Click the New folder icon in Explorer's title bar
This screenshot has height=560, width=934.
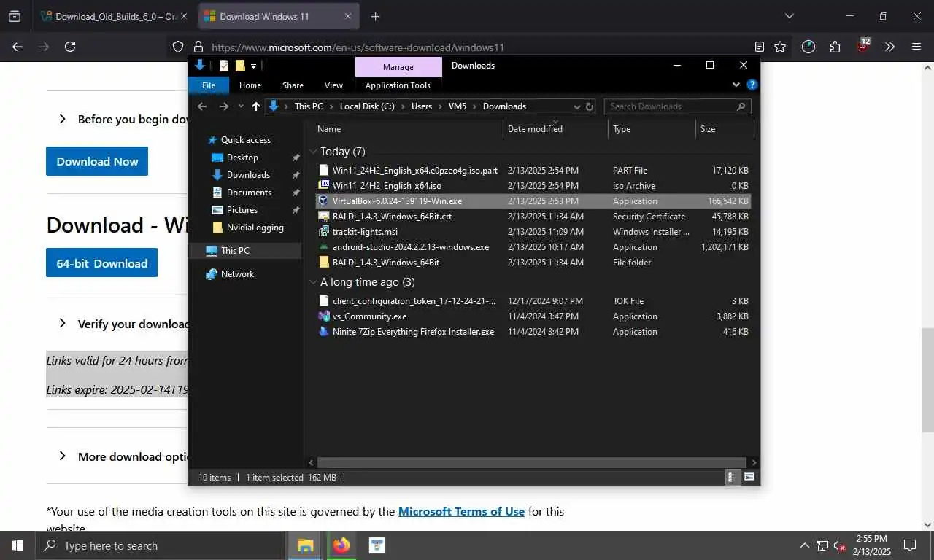[x=239, y=66]
